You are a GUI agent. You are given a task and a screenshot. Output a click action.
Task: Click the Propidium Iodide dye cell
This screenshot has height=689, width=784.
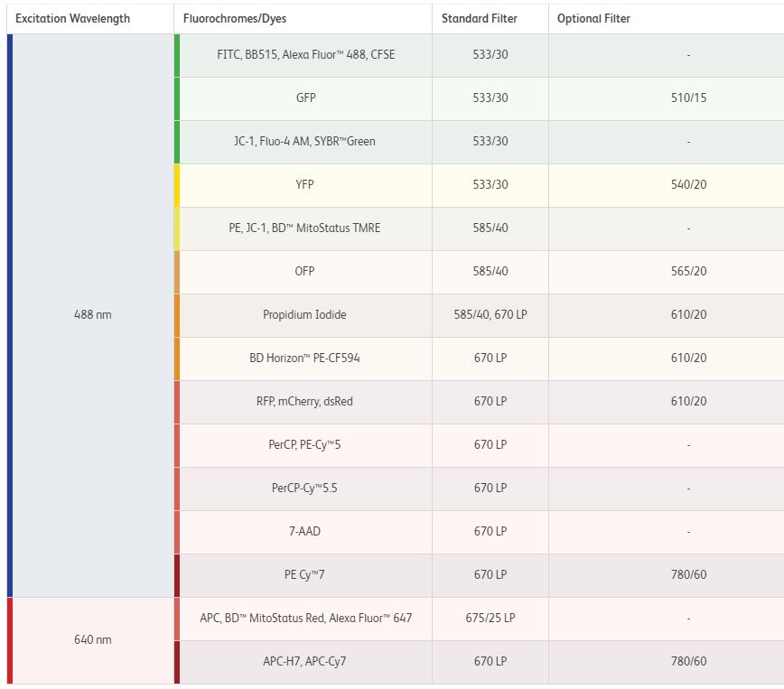(x=304, y=315)
